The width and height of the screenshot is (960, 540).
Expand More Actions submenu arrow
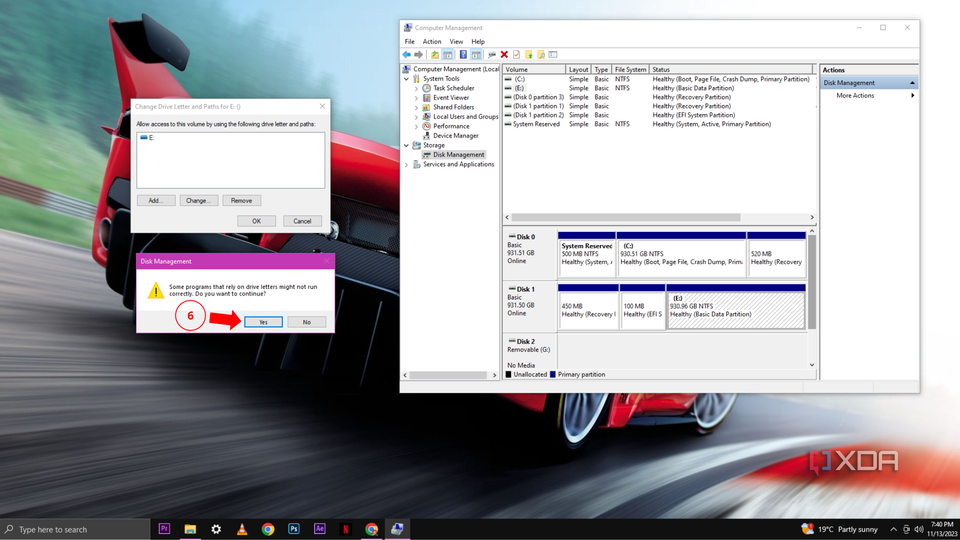coord(912,96)
